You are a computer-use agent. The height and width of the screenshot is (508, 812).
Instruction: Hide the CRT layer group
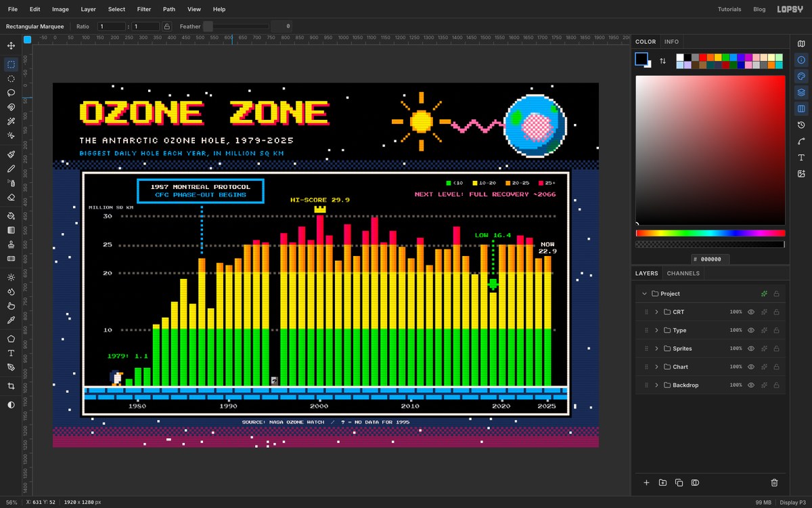[750, 312]
